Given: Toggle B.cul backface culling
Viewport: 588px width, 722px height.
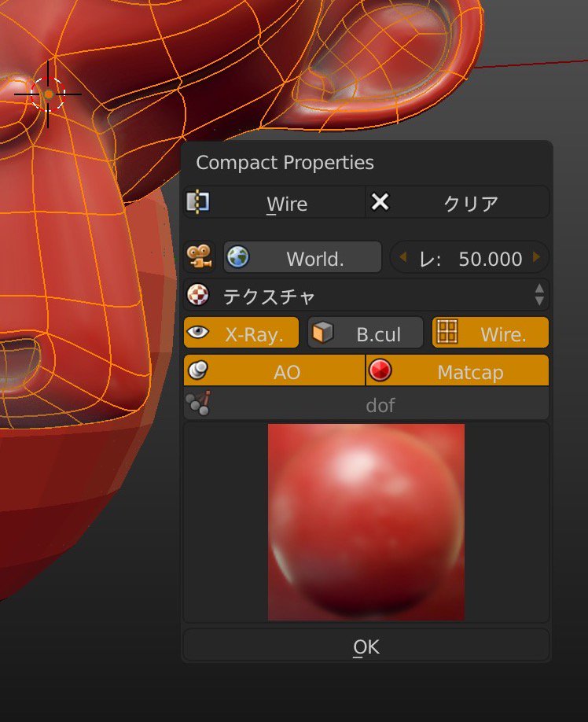Looking at the screenshot, I should (366, 333).
